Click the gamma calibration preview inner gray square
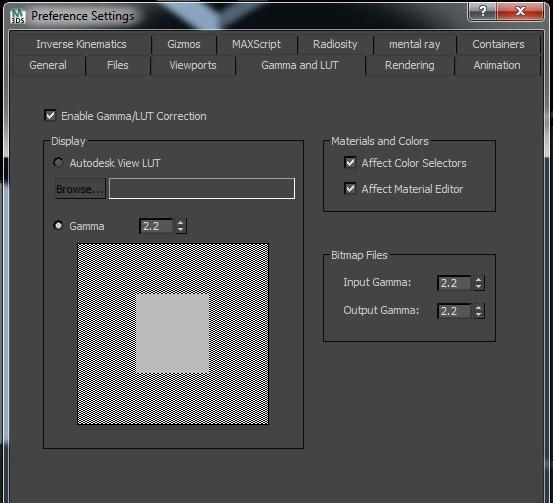 click(172, 333)
